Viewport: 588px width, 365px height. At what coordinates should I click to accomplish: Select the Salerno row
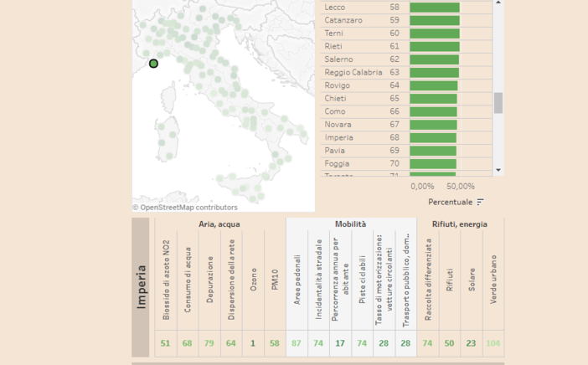tap(406, 59)
